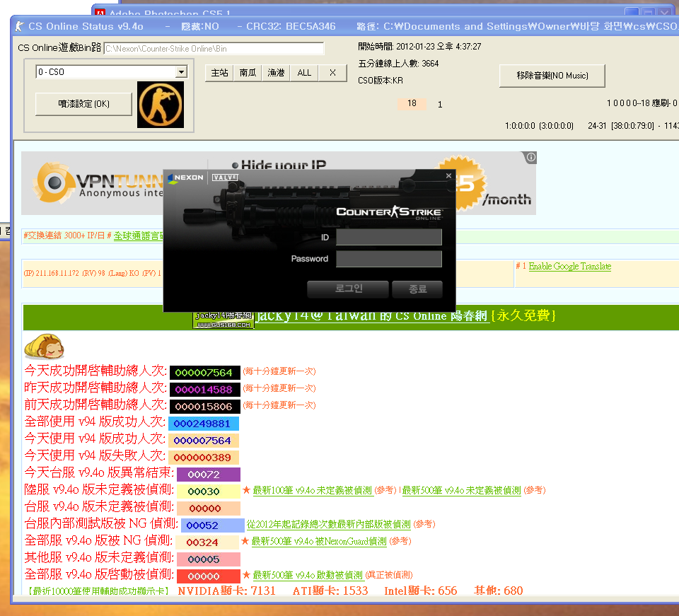Click the highlighted 18 value
The width and height of the screenshot is (679, 616).
[x=412, y=103]
